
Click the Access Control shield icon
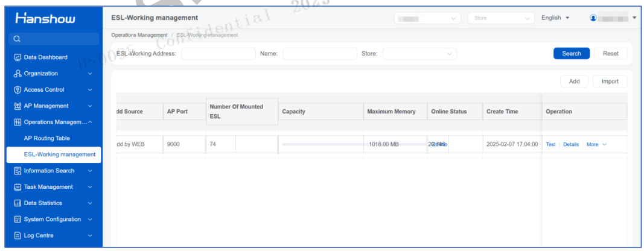[x=18, y=89]
